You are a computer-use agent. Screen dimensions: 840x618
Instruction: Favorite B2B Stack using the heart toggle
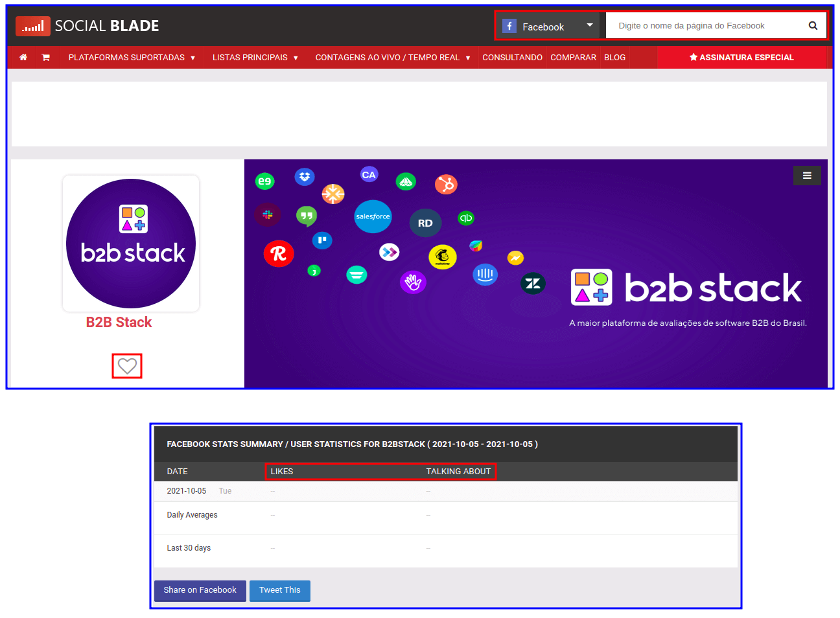tap(127, 365)
